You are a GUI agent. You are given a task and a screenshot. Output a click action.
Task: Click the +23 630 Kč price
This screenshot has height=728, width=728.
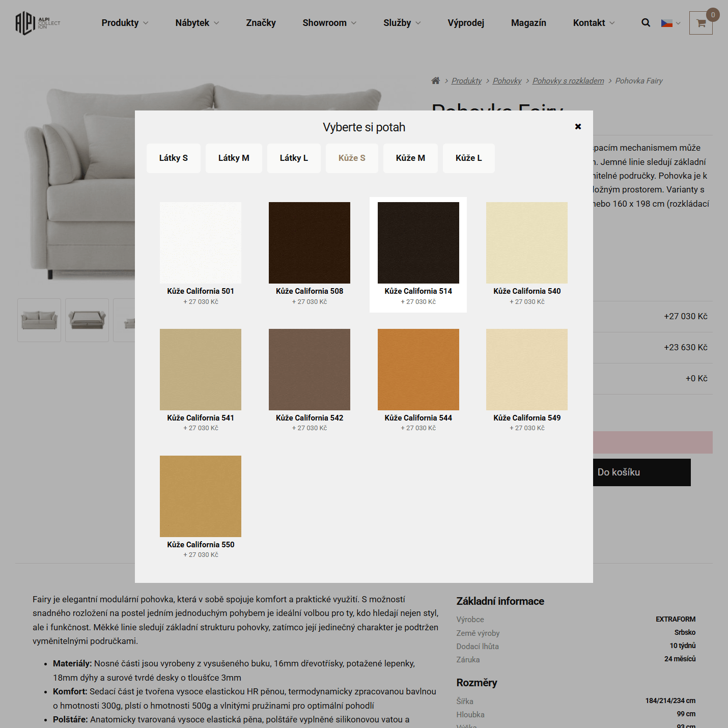686,348
